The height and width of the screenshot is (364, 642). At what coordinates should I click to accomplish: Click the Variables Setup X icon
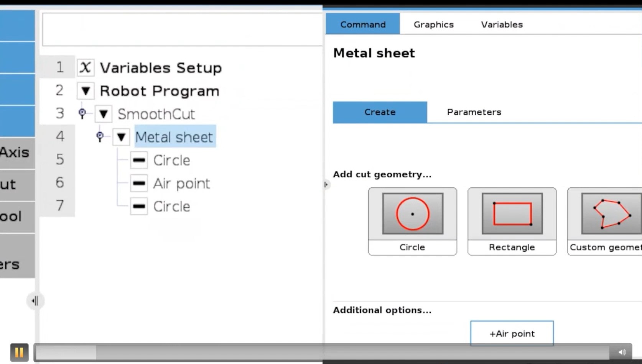[x=86, y=67]
